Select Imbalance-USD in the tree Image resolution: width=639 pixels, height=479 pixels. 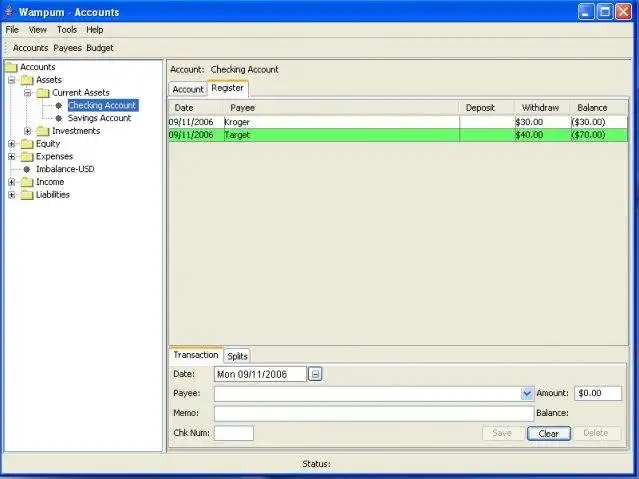(65, 169)
